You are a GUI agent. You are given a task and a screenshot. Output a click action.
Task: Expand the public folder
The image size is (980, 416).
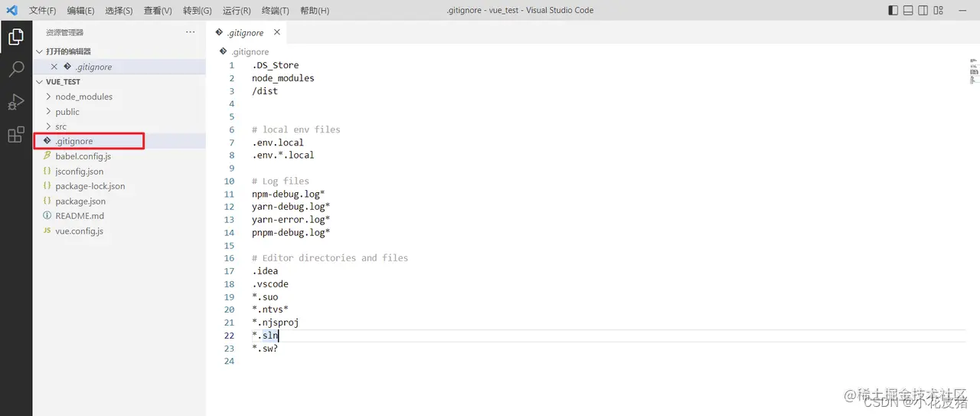pyautogui.click(x=119, y=111)
